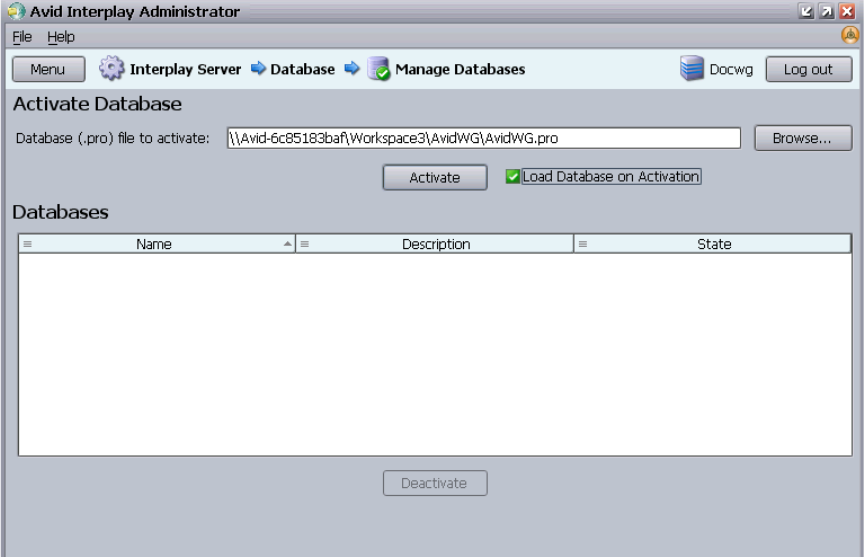Click the Name column grip handle
Screen dimensions: 864x557
coord(28,244)
